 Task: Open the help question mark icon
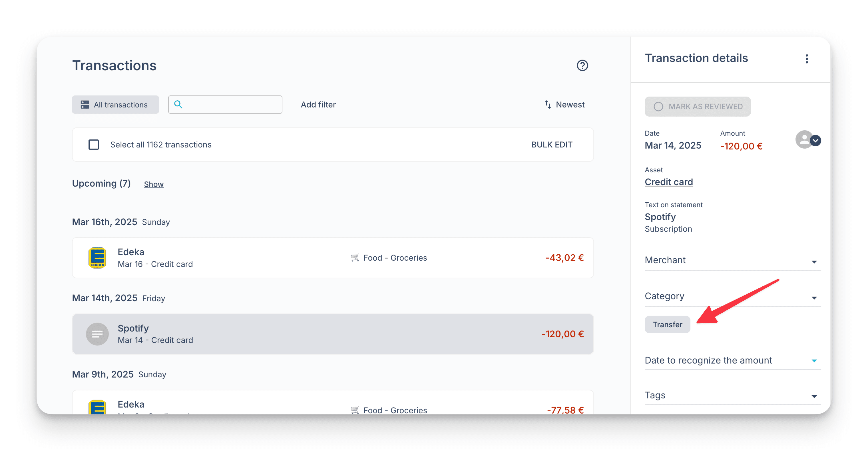click(x=582, y=65)
